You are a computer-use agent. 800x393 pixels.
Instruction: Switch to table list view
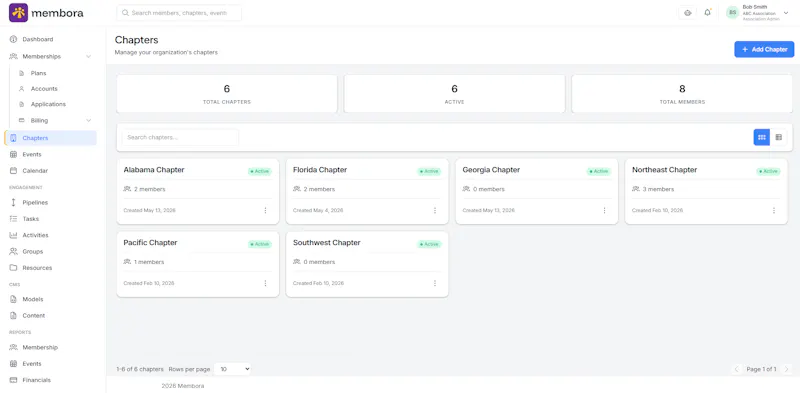coord(778,137)
